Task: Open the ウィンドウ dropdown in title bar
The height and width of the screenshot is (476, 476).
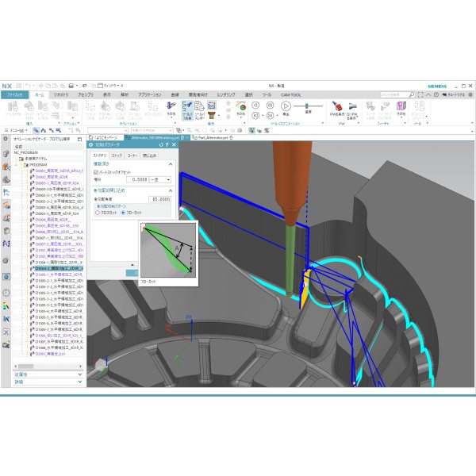Action: coord(110,86)
